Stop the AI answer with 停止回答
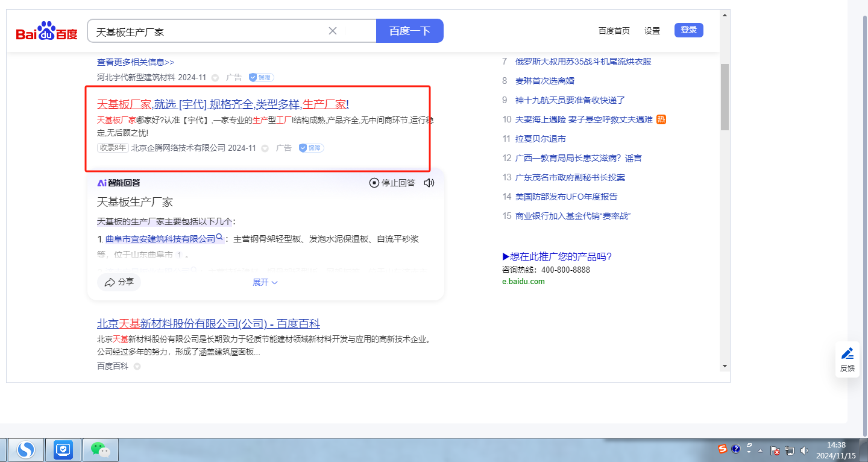 coord(392,183)
